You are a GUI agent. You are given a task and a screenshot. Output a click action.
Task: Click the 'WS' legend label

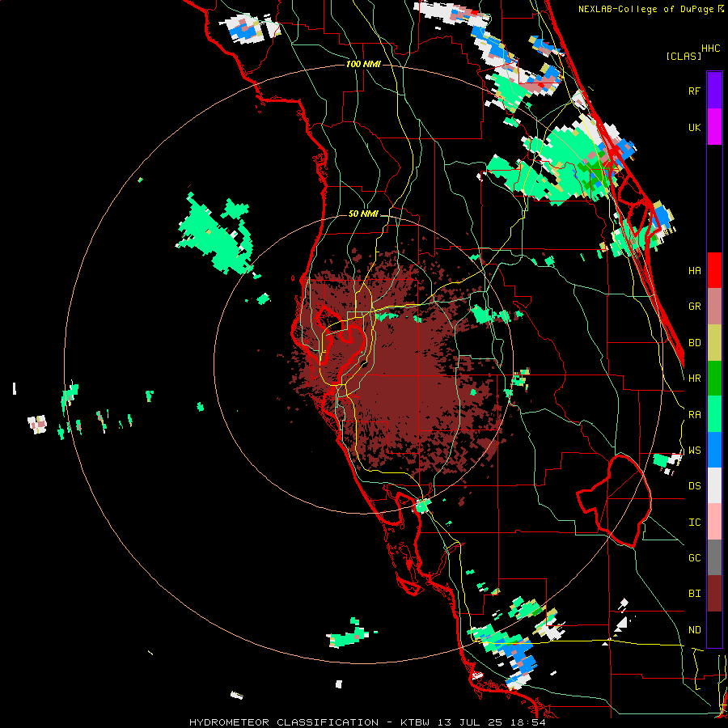coord(695,451)
